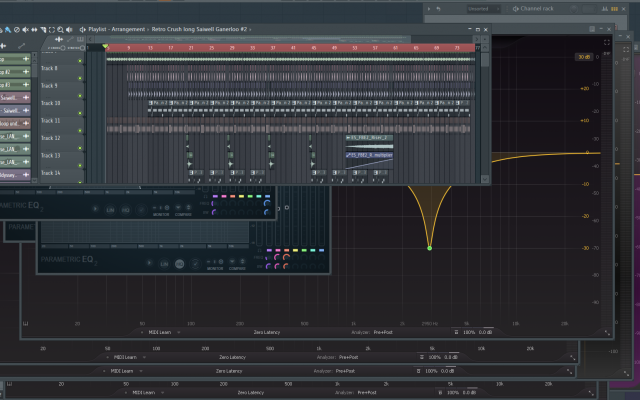Click the Track 11 header label

point(50,120)
